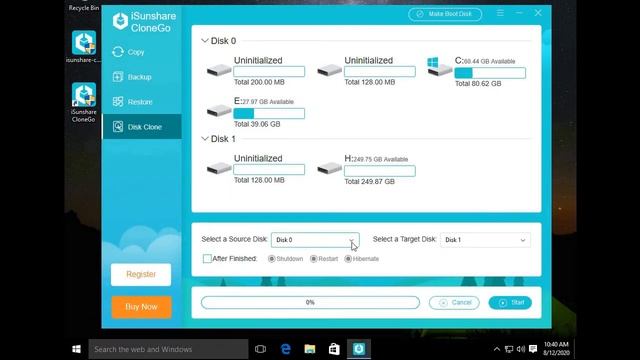Select the Restart radio option
The image size is (640, 360).
tap(313, 259)
